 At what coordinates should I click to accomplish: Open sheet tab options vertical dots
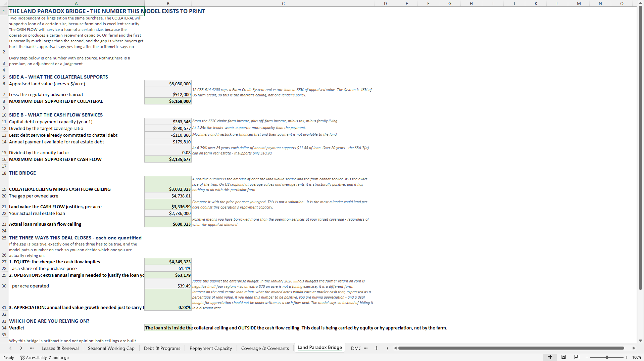pyautogui.click(x=387, y=348)
